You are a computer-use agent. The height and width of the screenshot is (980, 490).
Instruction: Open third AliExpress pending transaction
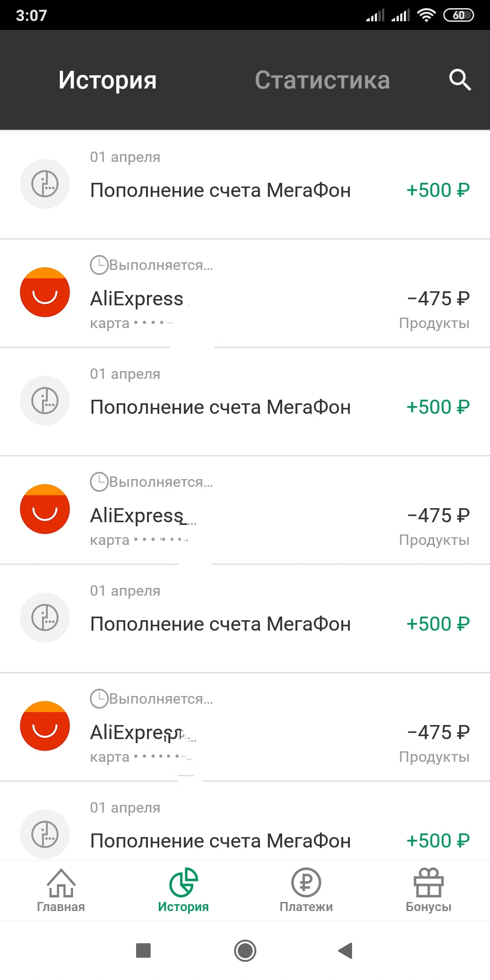pos(245,727)
